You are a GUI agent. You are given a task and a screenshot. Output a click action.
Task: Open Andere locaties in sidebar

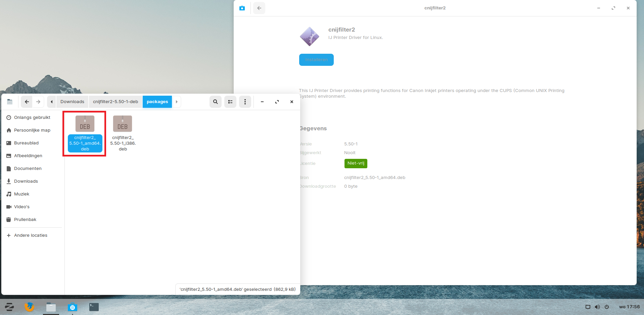[32, 235]
